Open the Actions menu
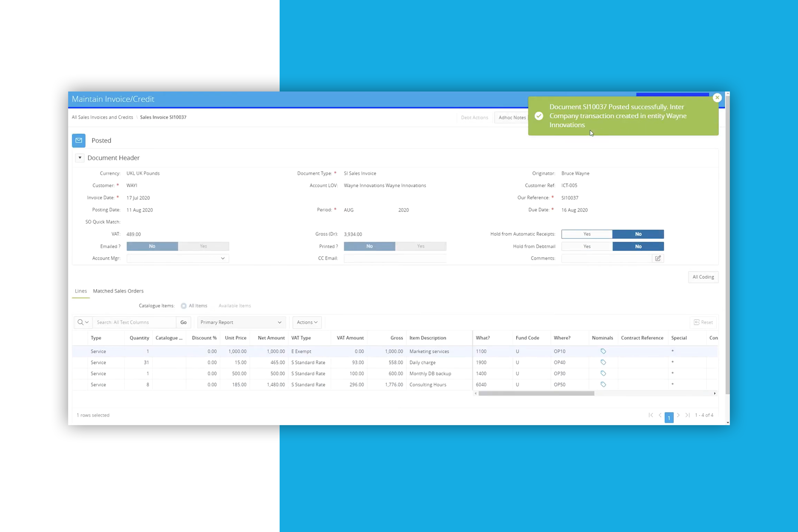 tap(307, 322)
